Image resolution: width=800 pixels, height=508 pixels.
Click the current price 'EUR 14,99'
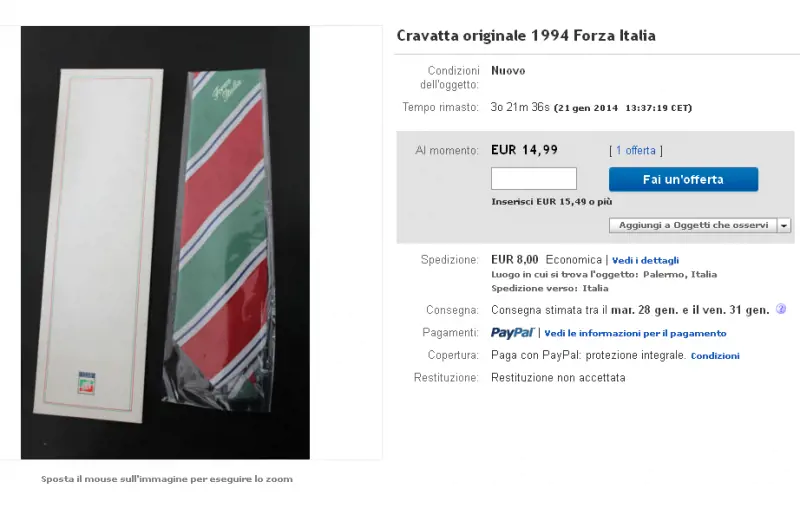[524, 150]
